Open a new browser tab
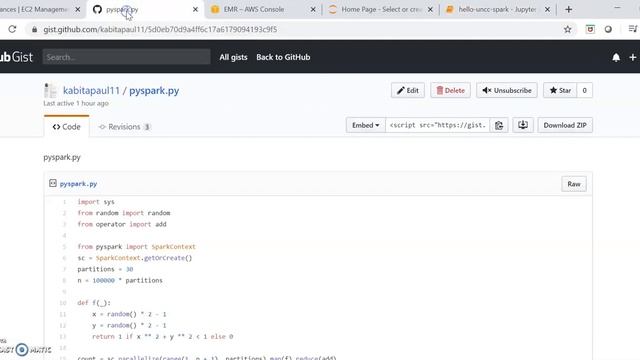 pyautogui.click(x=569, y=9)
